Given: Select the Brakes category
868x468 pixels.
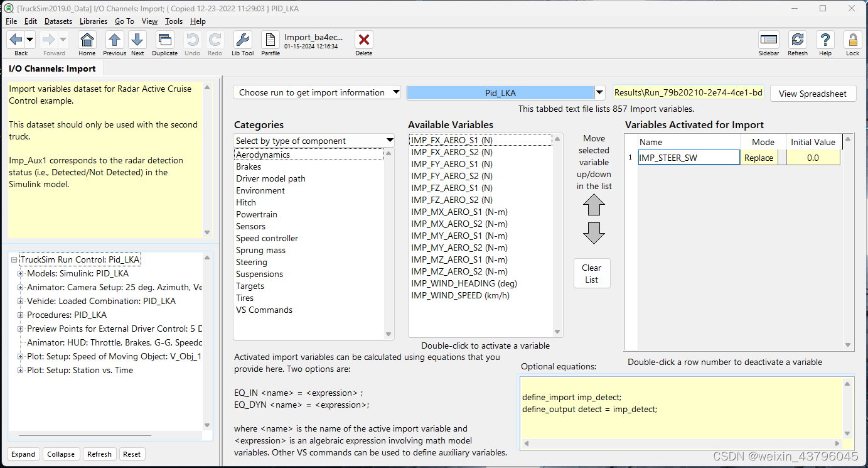Looking at the screenshot, I should coord(249,166).
